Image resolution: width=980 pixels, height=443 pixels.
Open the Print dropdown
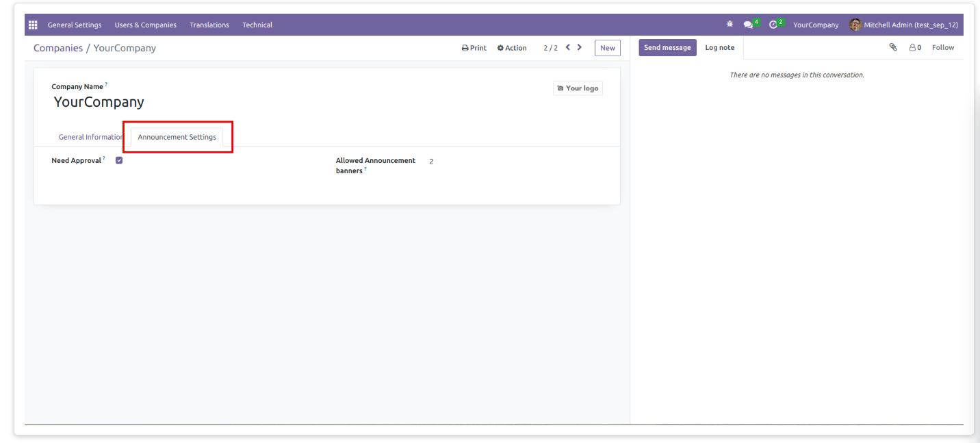(474, 48)
